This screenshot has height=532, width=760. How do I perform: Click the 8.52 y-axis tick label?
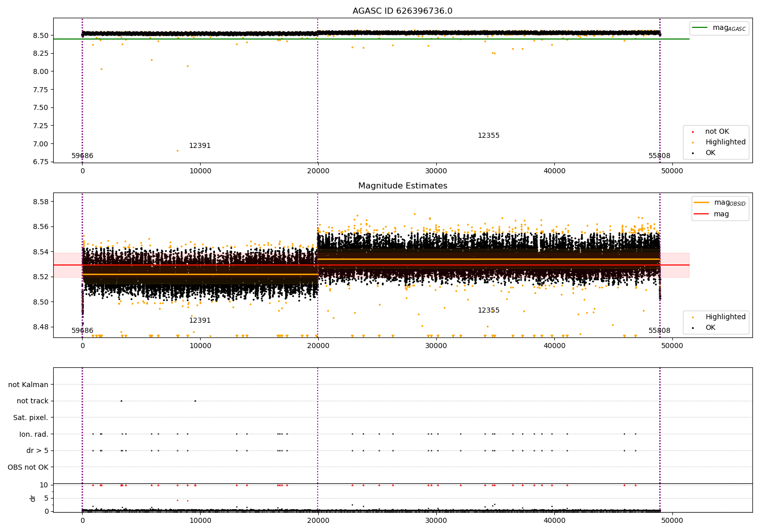(41, 277)
